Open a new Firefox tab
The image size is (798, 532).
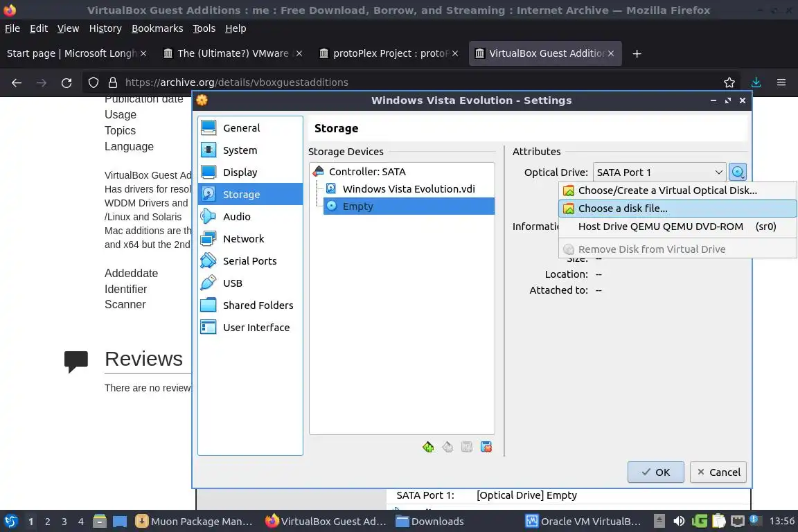(x=637, y=53)
